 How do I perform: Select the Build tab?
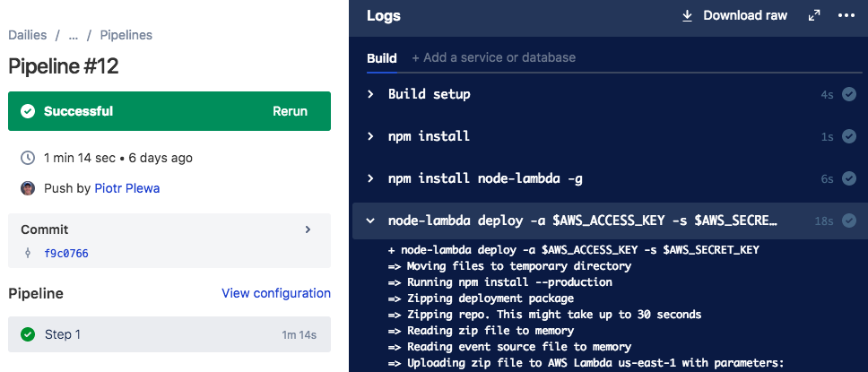pyautogui.click(x=382, y=58)
